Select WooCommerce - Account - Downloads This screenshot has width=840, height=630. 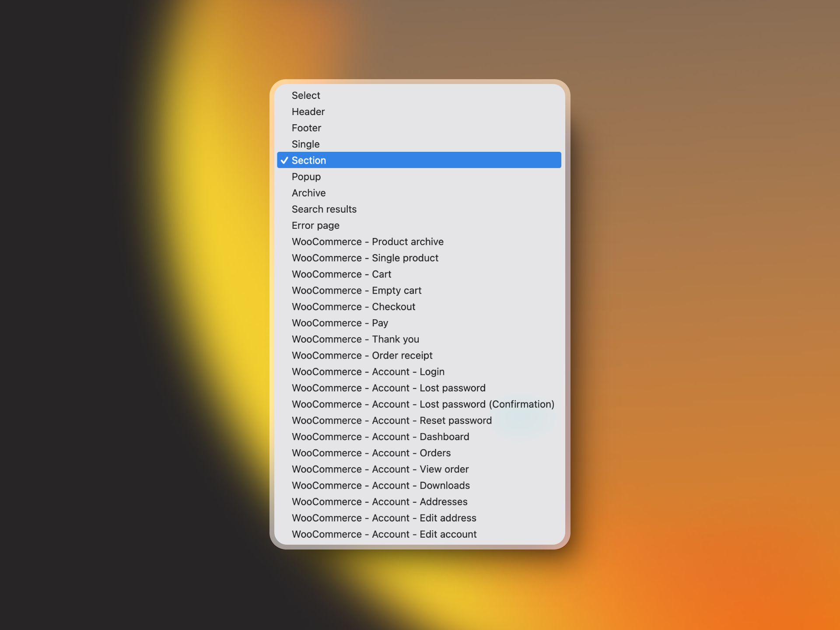coord(419,485)
